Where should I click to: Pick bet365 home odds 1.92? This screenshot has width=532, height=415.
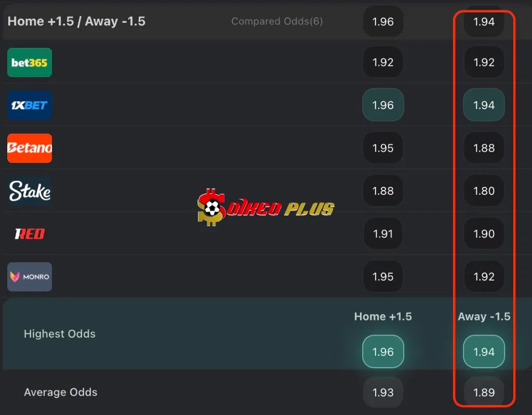(383, 62)
